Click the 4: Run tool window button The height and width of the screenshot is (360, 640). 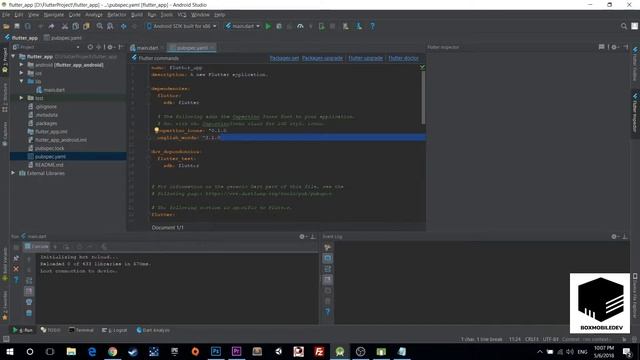coord(22,330)
